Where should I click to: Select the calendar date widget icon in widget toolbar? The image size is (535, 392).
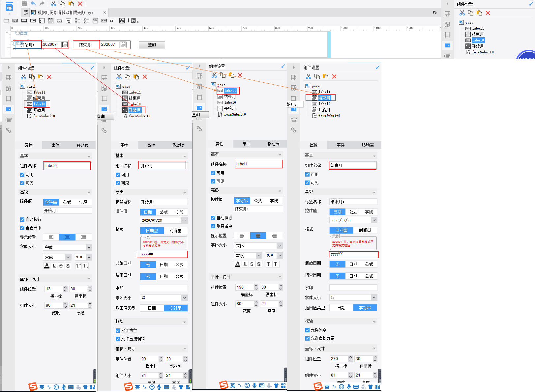point(51,21)
